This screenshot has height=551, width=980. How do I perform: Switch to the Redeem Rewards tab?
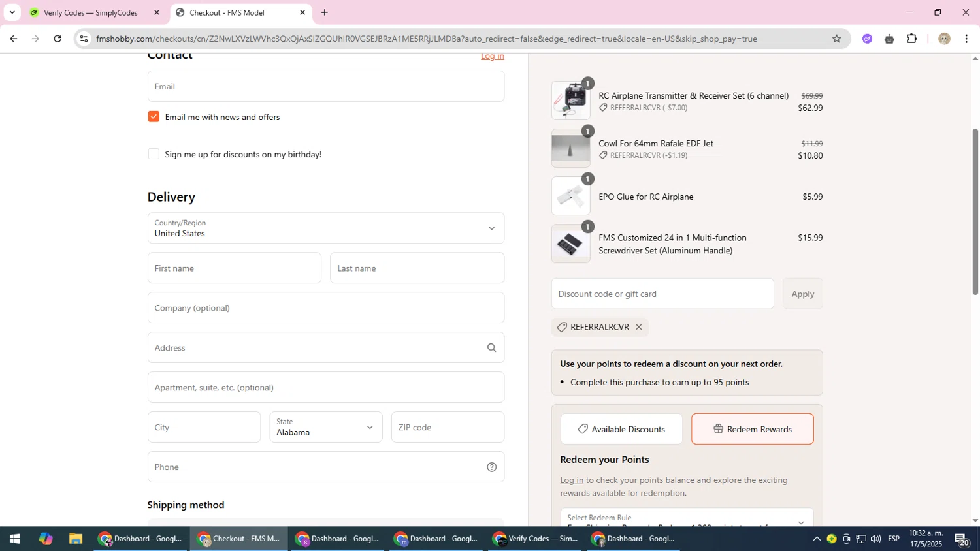(753, 429)
